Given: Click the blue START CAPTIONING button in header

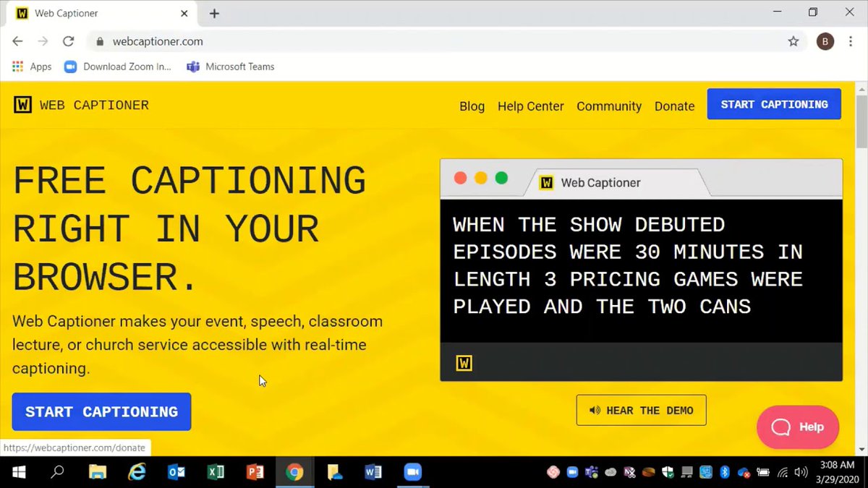Looking at the screenshot, I should [774, 104].
